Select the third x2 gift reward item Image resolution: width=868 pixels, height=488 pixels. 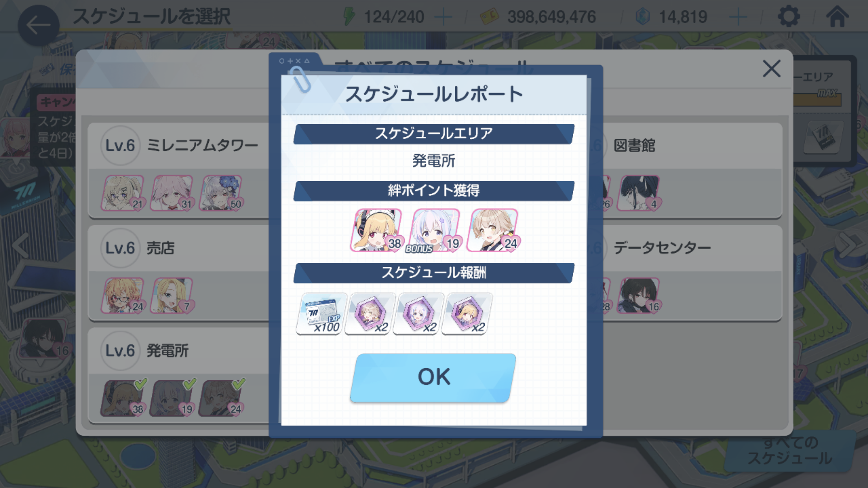(x=467, y=314)
